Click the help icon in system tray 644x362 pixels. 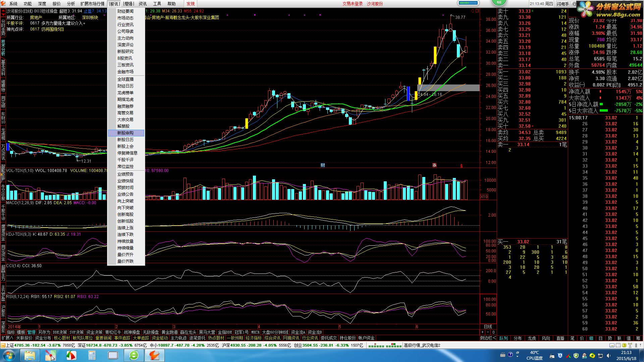pos(510,355)
